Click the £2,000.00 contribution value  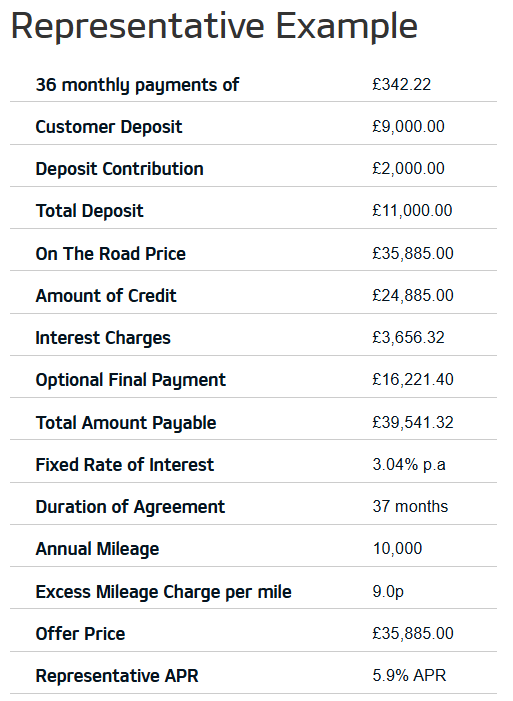click(408, 169)
